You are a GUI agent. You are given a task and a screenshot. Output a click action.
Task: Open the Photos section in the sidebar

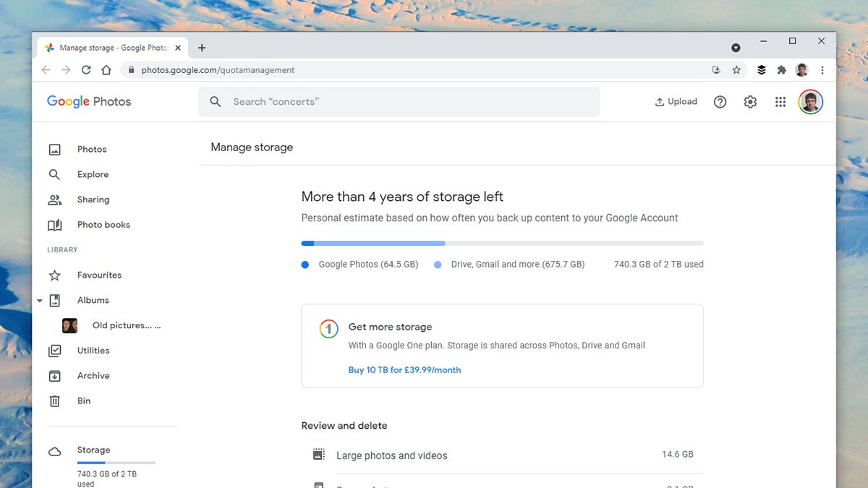click(92, 149)
